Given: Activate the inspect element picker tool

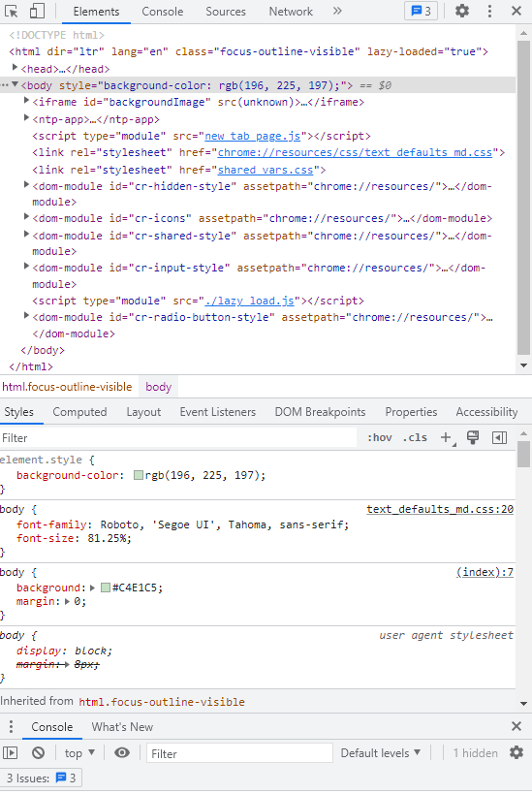Looking at the screenshot, I should 11,11.
